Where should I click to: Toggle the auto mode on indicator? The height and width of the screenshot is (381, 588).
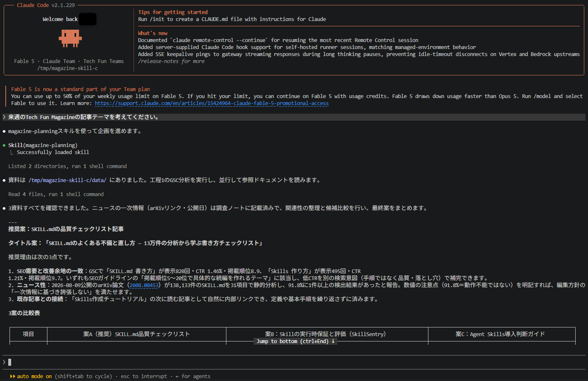pyautogui.click(x=34, y=376)
